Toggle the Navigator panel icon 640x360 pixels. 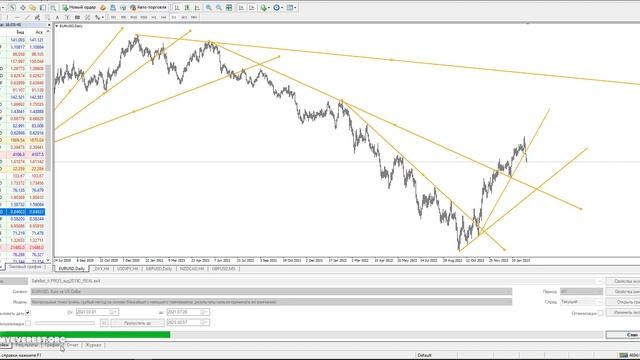(x=33, y=7)
